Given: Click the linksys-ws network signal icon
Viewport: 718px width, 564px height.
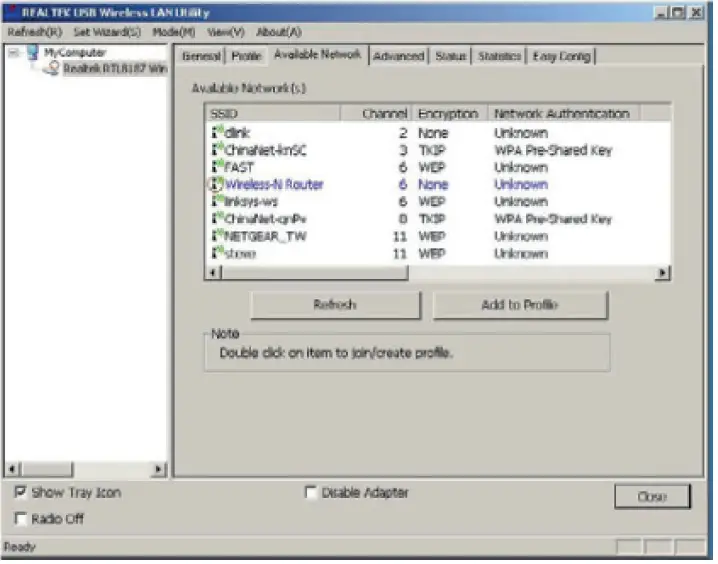Looking at the screenshot, I should (x=216, y=202).
